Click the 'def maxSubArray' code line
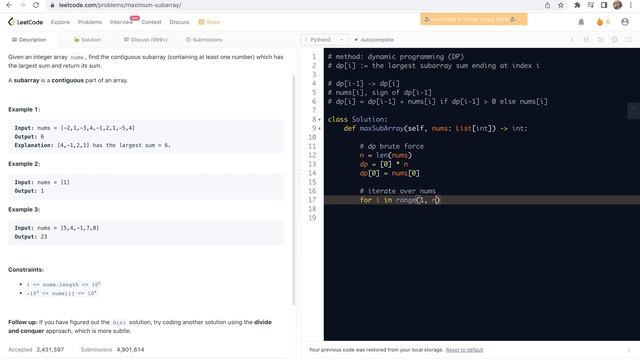 coord(436,129)
